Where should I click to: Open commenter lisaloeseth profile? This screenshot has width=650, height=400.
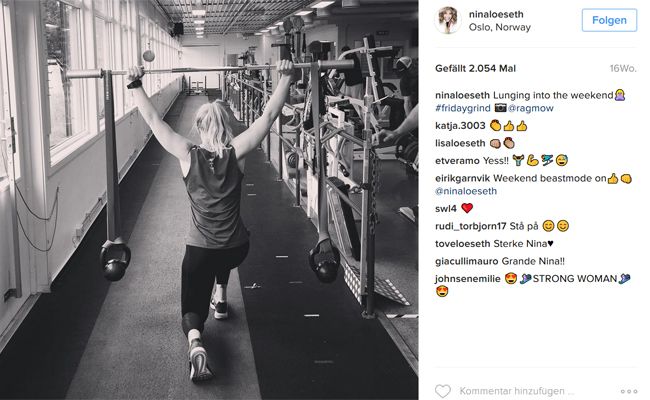(460, 143)
